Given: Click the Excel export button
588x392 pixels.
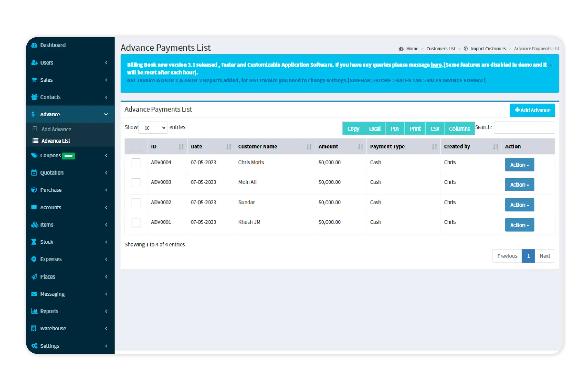Looking at the screenshot, I should tap(374, 128).
